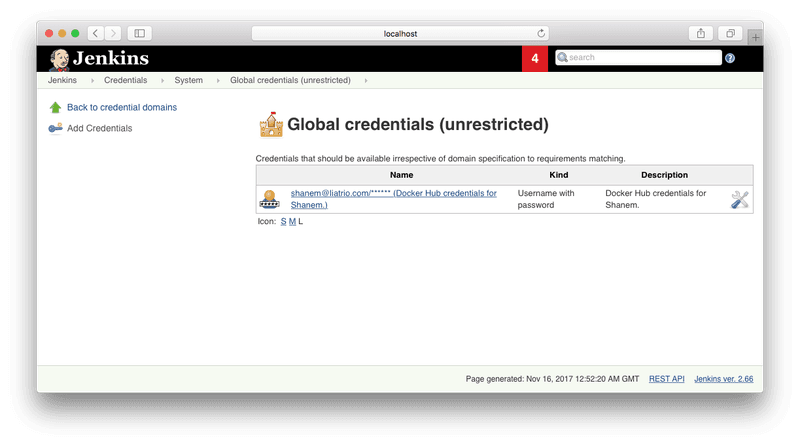Click the 'Page generated' timestamp text
800x445 pixels.
[552, 379]
